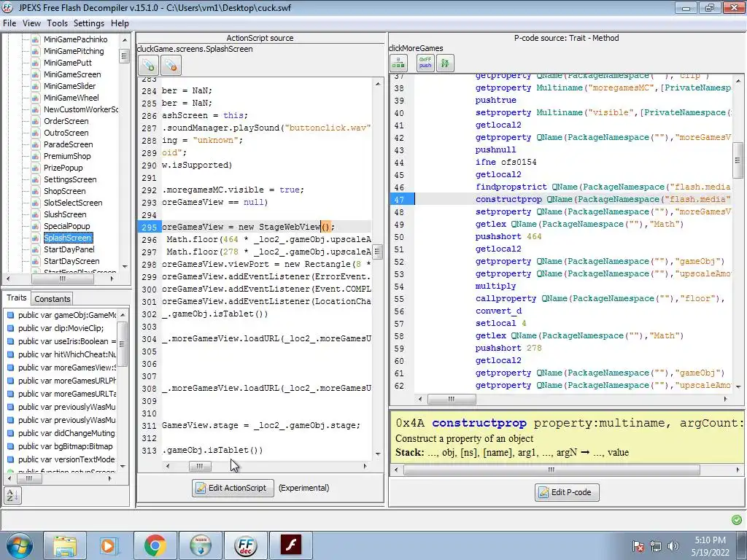
Task: Click the Edit P-code button
Action: 567,492
